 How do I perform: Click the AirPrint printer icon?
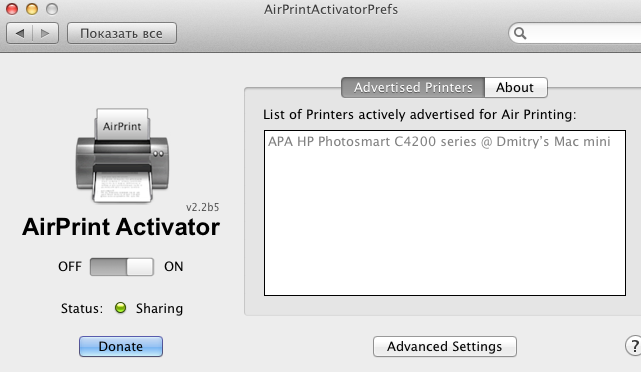point(122,156)
